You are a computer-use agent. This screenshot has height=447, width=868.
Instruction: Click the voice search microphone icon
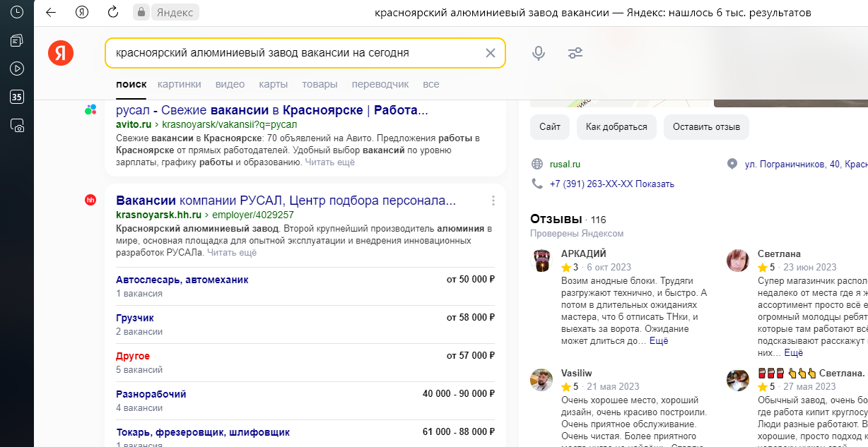(x=539, y=53)
